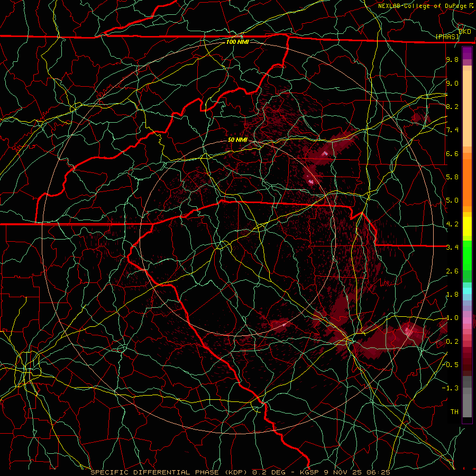Click the [PHAS] units label
Screen dimensions: 476x476
coord(447,37)
